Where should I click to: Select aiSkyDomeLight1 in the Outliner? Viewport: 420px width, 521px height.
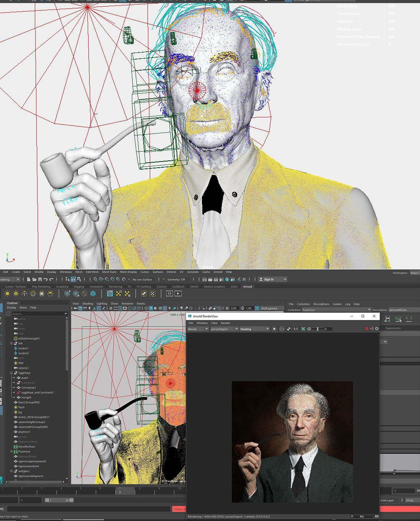click(x=29, y=338)
